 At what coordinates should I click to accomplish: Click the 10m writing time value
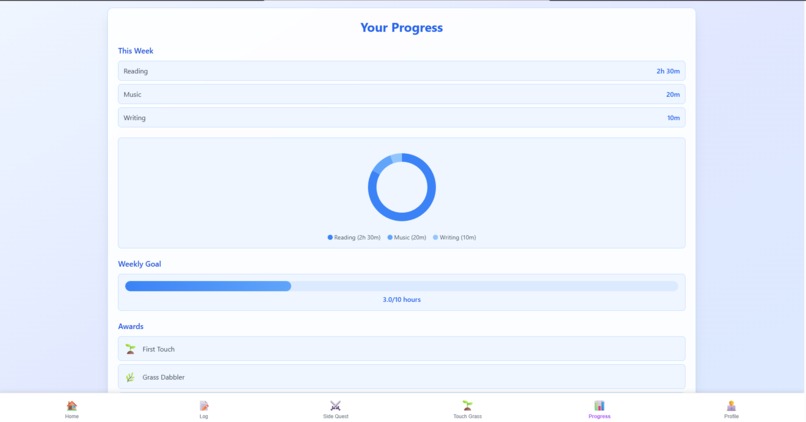point(673,118)
